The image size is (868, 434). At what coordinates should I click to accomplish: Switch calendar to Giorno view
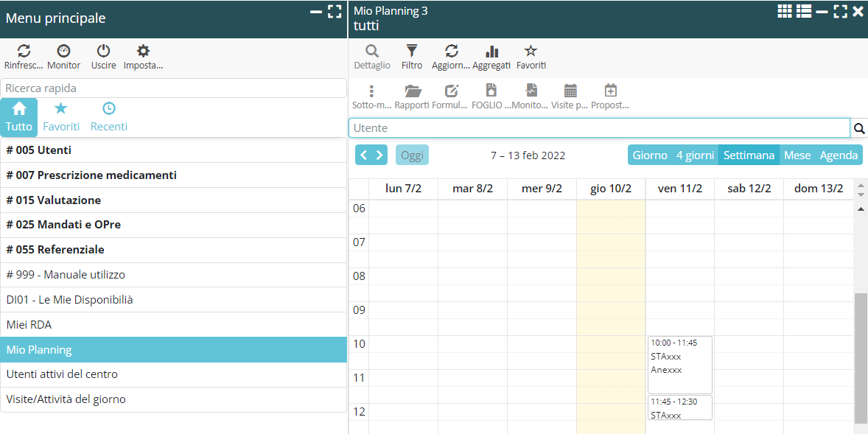click(649, 155)
